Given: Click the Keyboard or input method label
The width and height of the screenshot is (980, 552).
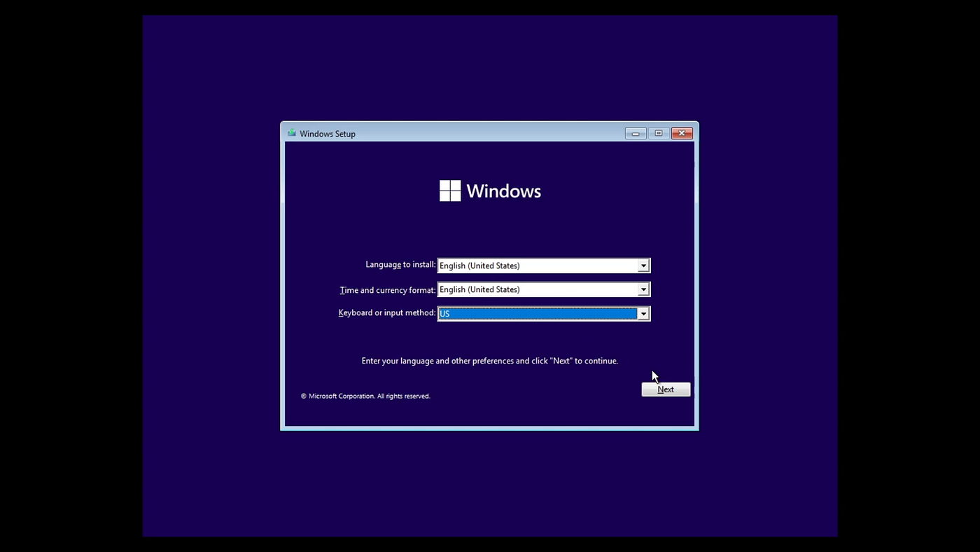Looking at the screenshot, I should [387, 312].
